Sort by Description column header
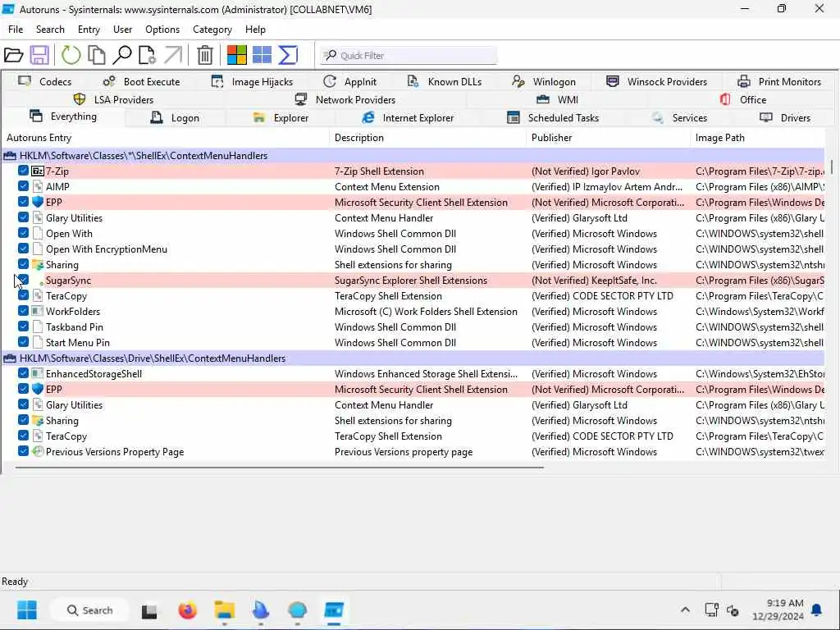The height and width of the screenshot is (630, 840). (428, 138)
